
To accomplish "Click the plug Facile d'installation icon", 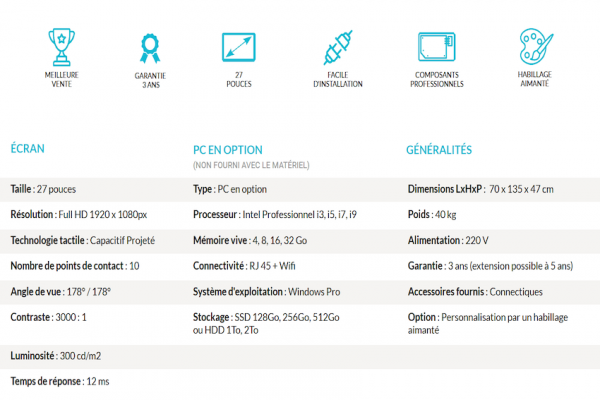I will click(338, 47).
